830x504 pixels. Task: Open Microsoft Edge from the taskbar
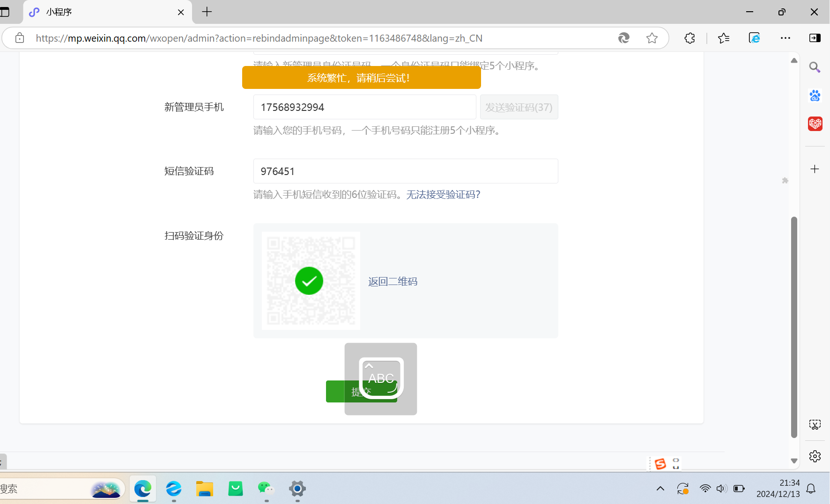point(143,489)
